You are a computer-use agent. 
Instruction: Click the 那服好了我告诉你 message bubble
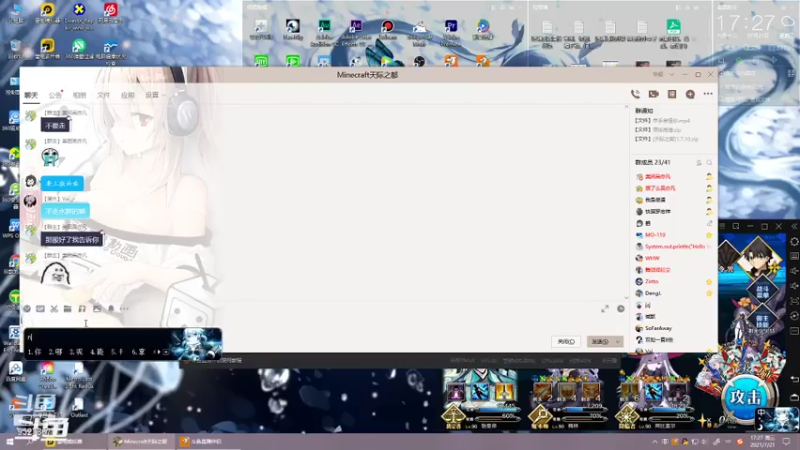click(x=71, y=239)
